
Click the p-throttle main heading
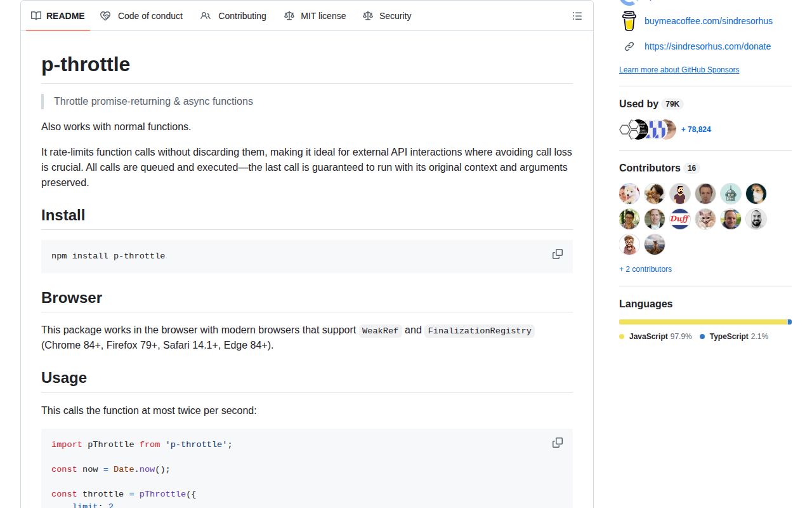click(x=86, y=64)
